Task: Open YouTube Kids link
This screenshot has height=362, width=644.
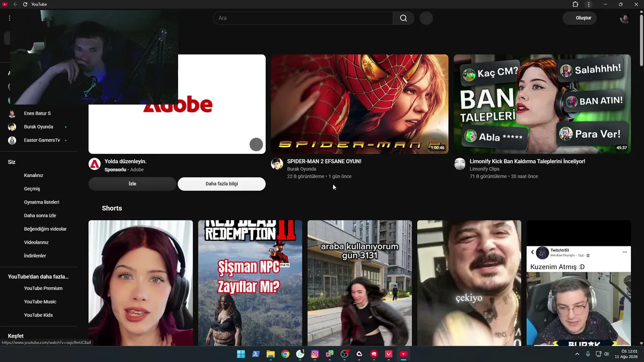Action: [x=38, y=315]
